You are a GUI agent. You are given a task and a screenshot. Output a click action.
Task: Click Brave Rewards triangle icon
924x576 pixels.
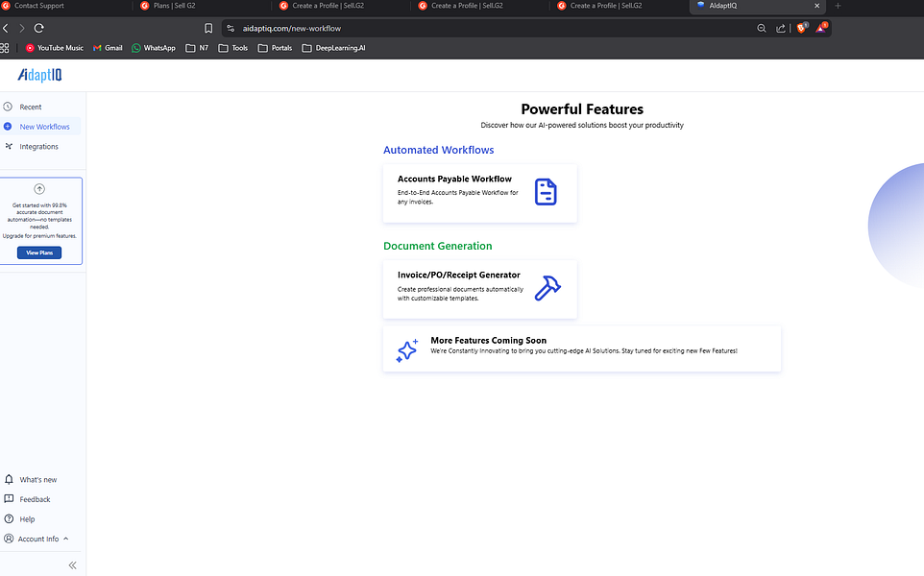click(x=821, y=28)
